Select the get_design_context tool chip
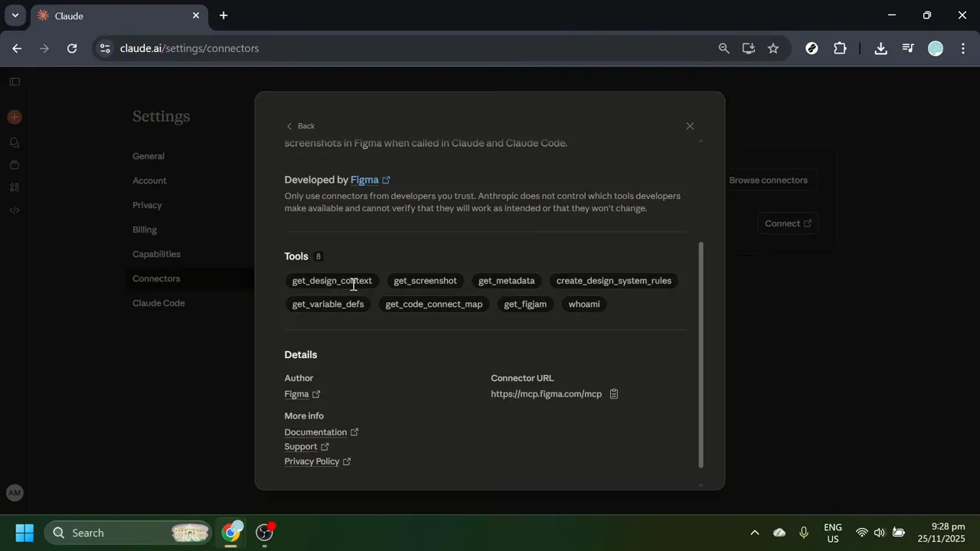This screenshot has height=551, width=980. pos(332,281)
